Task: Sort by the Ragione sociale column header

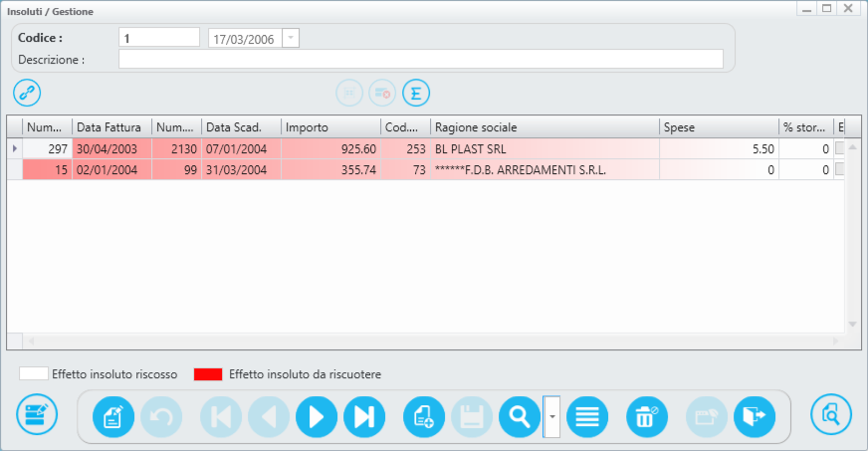Action: click(544, 127)
